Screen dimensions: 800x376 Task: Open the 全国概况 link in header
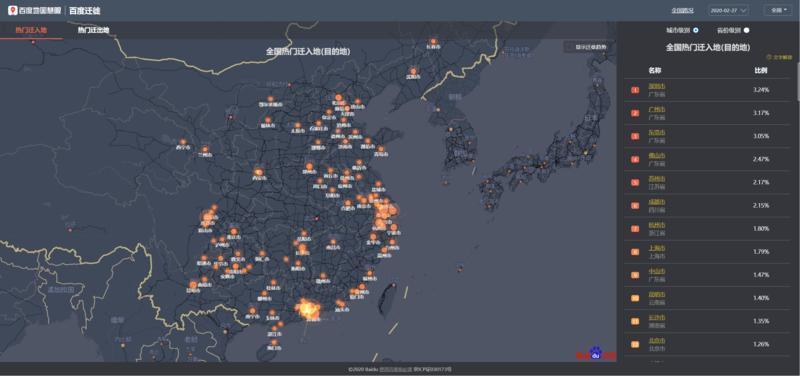pos(682,10)
